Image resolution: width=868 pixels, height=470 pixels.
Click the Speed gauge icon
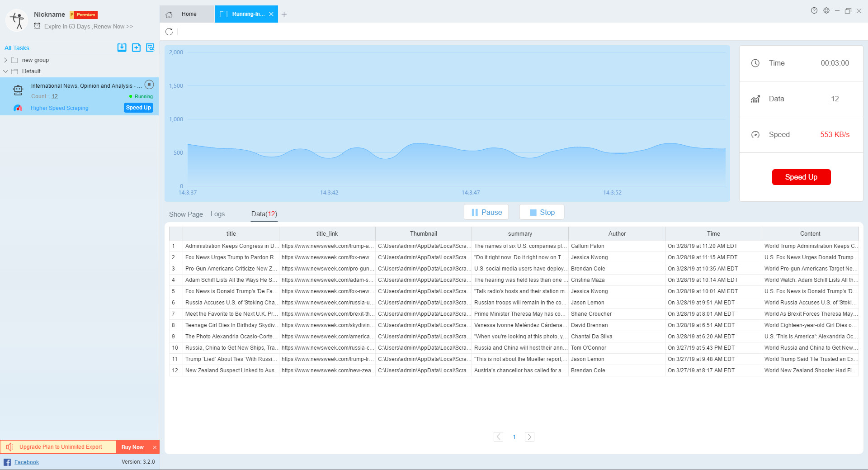click(x=755, y=135)
